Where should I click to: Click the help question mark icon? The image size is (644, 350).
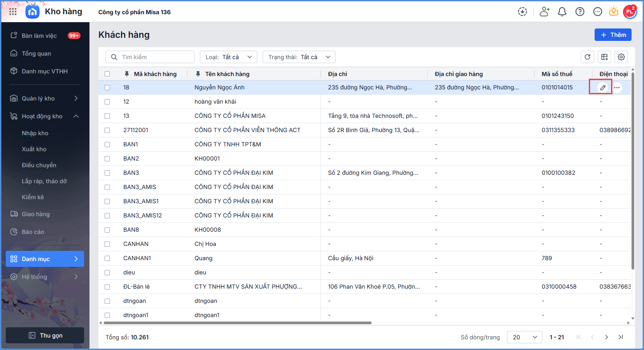point(580,12)
